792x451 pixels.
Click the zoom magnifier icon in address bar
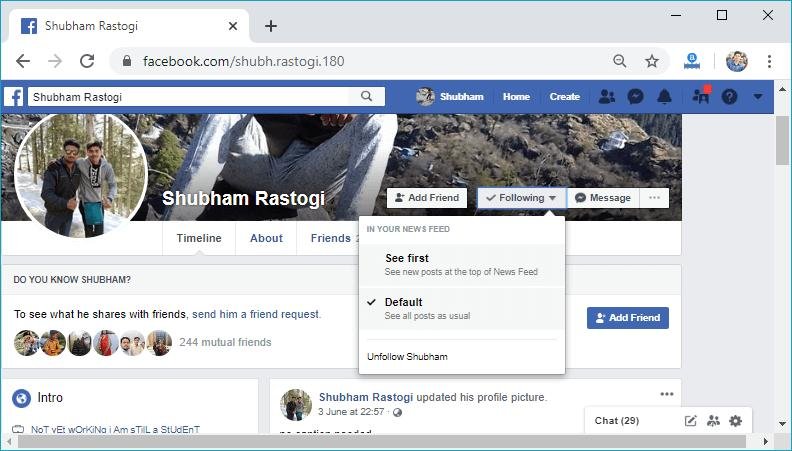click(620, 61)
